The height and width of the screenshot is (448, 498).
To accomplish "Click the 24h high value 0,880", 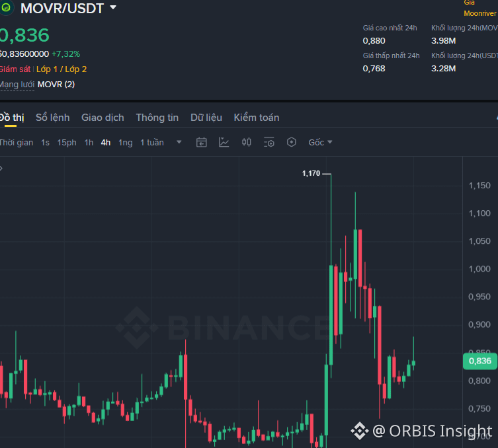I will (x=374, y=41).
